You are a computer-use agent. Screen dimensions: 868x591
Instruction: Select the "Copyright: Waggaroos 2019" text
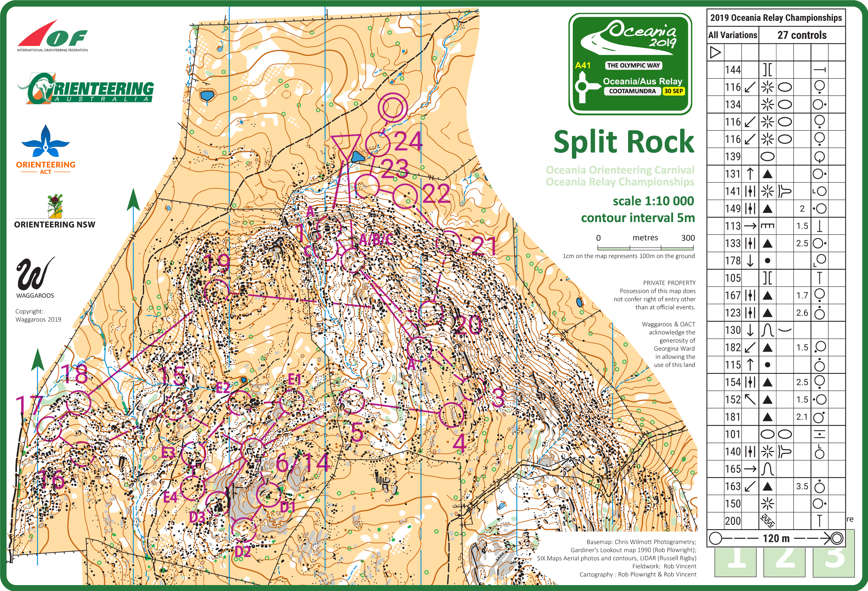click(x=38, y=315)
